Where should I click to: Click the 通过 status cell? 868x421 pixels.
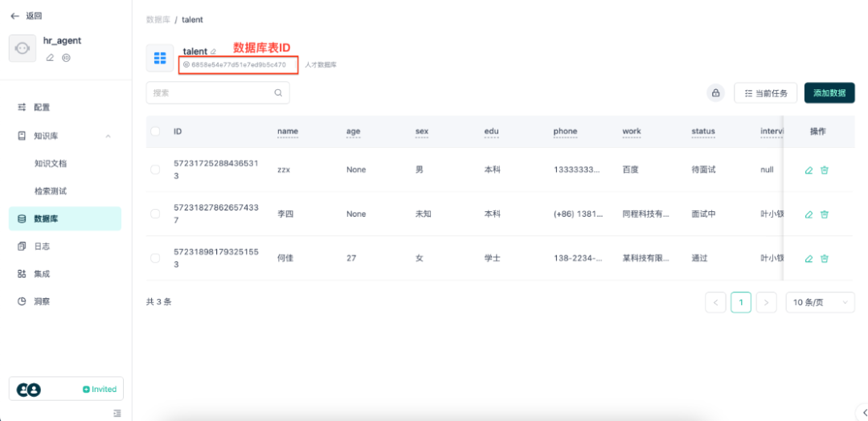click(700, 258)
